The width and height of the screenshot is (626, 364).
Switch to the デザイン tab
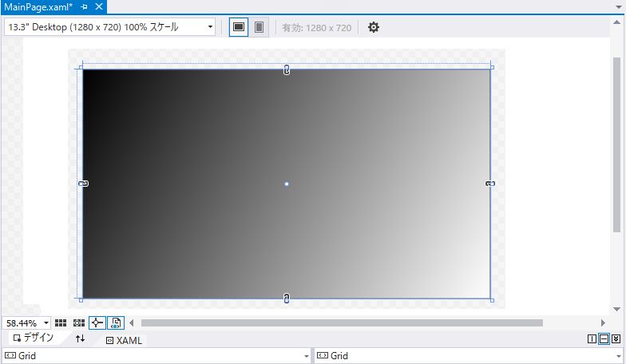pos(34,338)
